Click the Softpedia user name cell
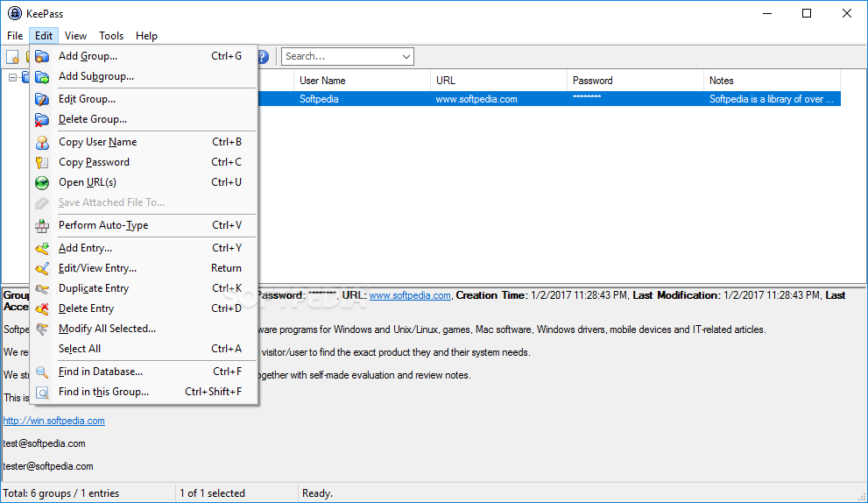The width and height of the screenshot is (868, 503). tap(319, 99)
